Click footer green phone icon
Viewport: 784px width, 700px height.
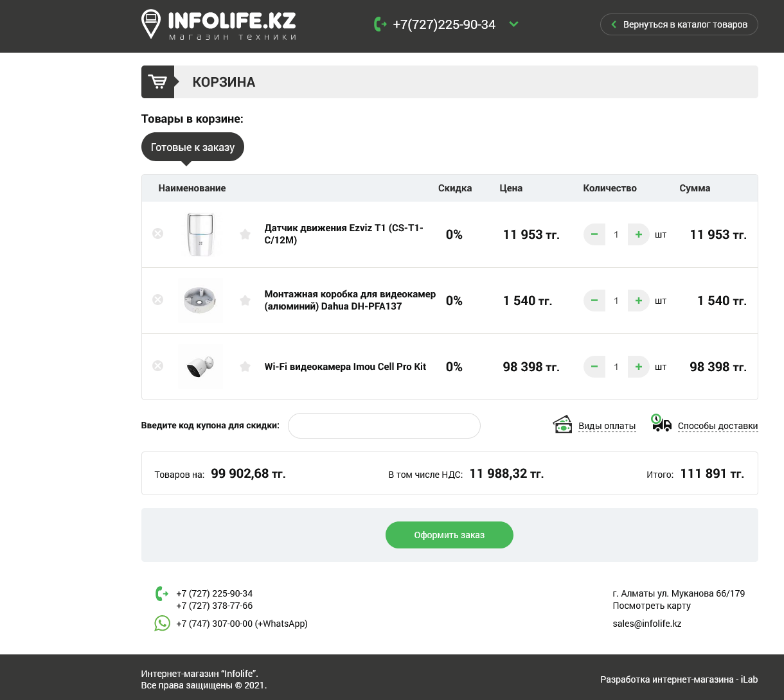162,594
